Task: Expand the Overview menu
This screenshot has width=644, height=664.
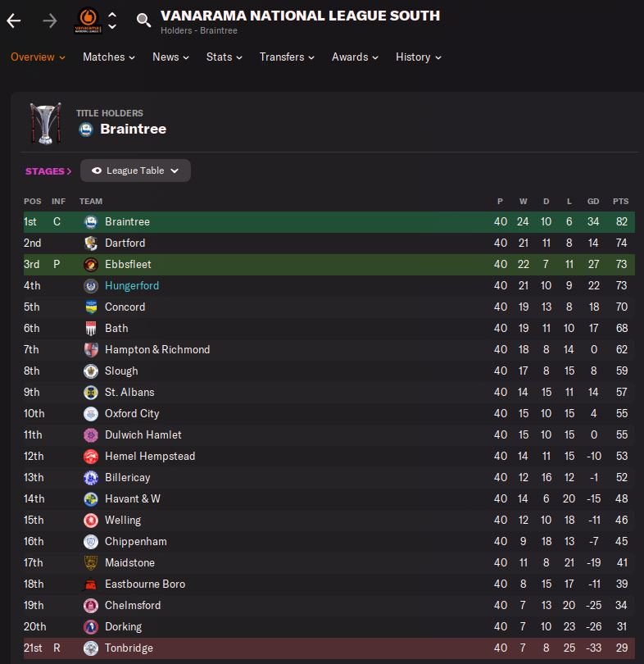Action: (x=38, y=57)
